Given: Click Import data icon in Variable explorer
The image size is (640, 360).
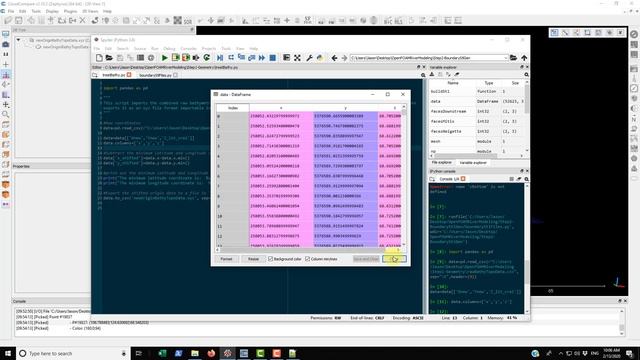Looking at the screenshot, I should point(432,74).
